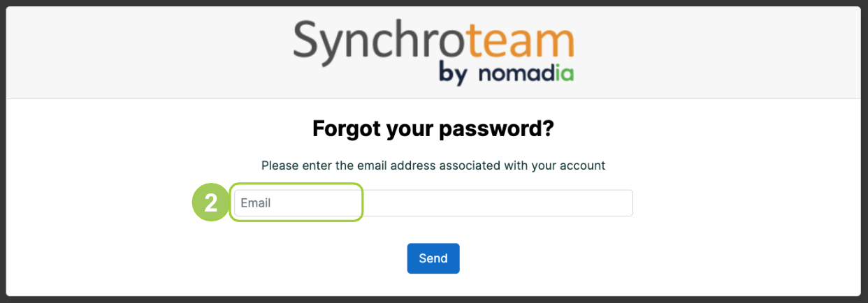Click the Email placeholder text
The image size is (868, 303).
[x=256, y=203]
